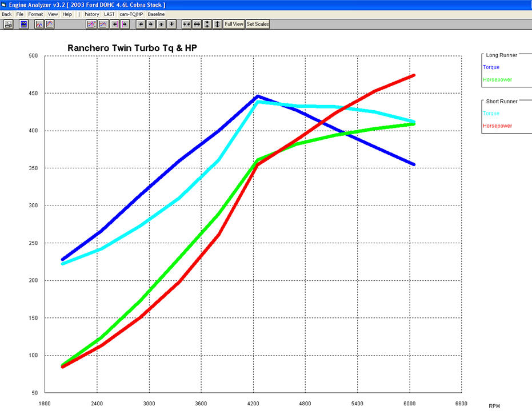Click the 500 value on the vertical axis
The image size is (532, 419).
pyautogui.click(x=33, y=56)
